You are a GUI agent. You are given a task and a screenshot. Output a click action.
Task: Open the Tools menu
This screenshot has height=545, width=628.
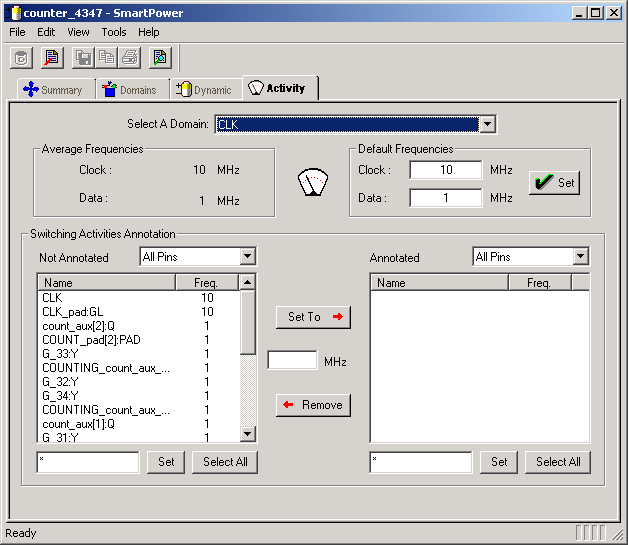(114, 32)
